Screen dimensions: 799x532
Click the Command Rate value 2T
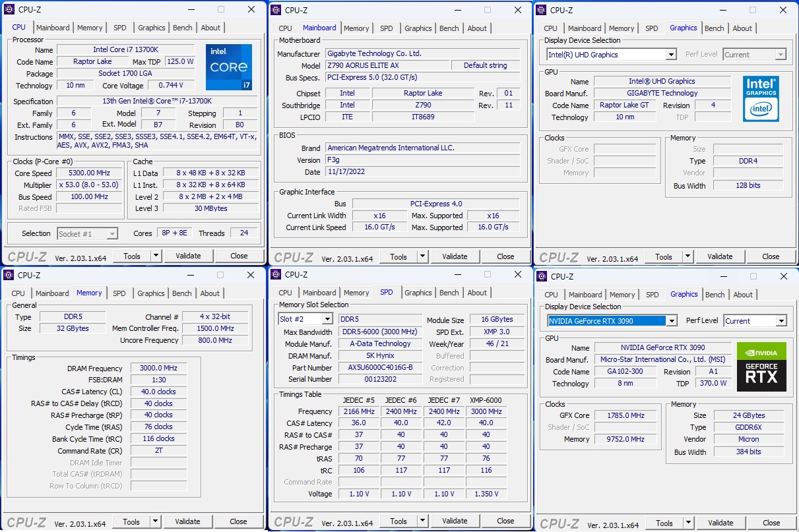pos(158,451)
